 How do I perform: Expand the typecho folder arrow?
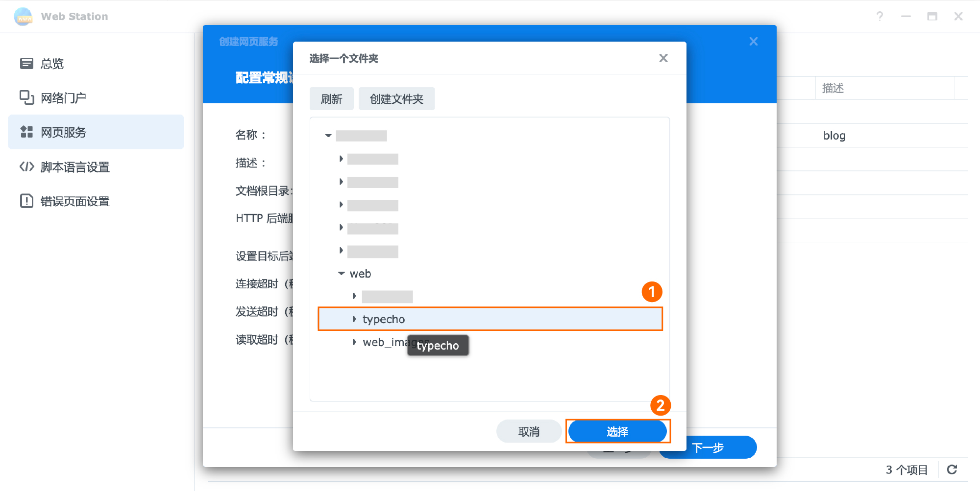click(x=354, y=319)
